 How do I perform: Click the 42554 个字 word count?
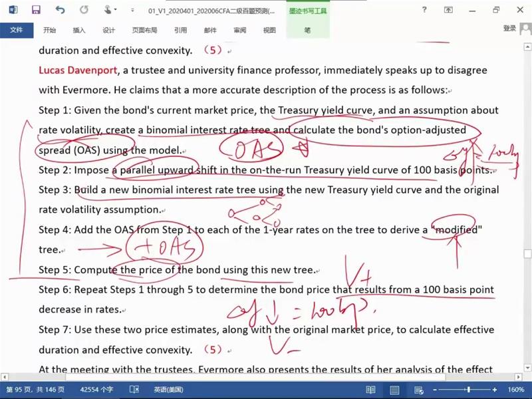click(x=96, y=390)
